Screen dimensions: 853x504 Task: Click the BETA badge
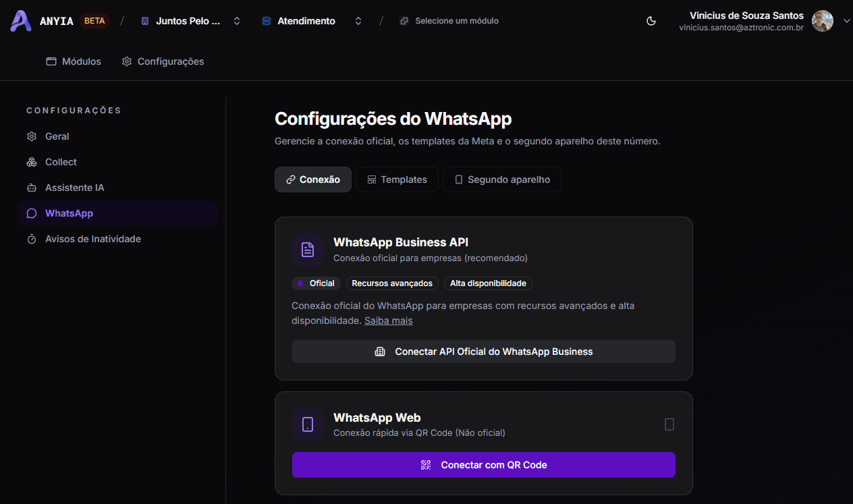(94, 21)
